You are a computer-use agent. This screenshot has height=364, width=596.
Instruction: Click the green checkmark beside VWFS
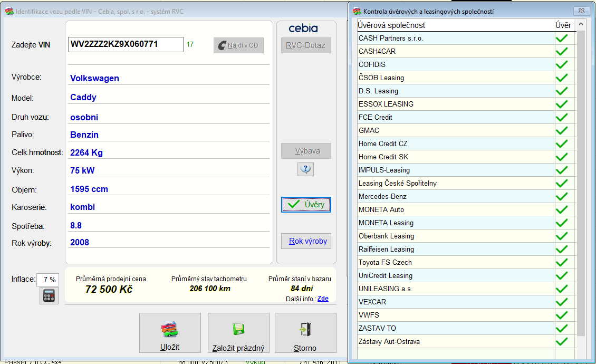click(562, 315)
